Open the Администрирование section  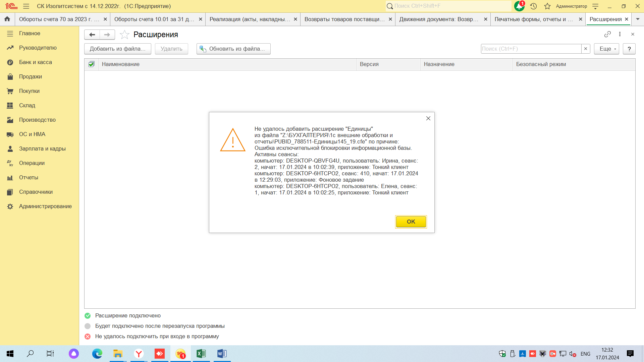[40, 206]
